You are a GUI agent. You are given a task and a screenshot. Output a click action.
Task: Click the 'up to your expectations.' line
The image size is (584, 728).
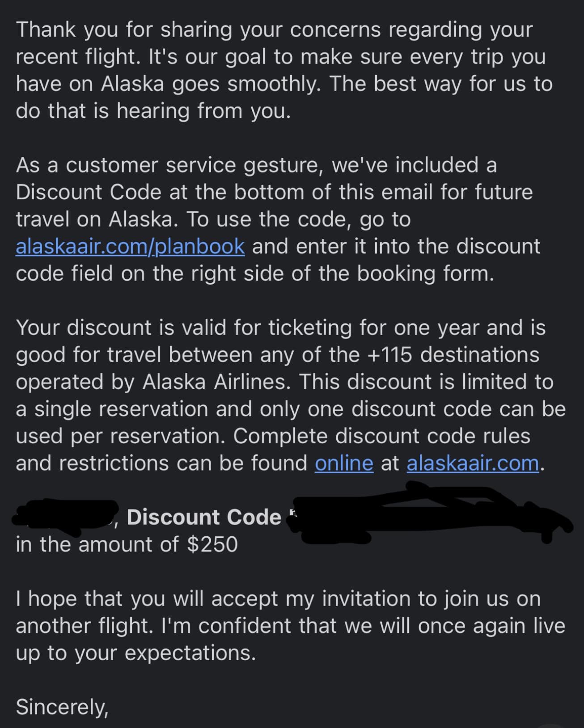[136, 653]
